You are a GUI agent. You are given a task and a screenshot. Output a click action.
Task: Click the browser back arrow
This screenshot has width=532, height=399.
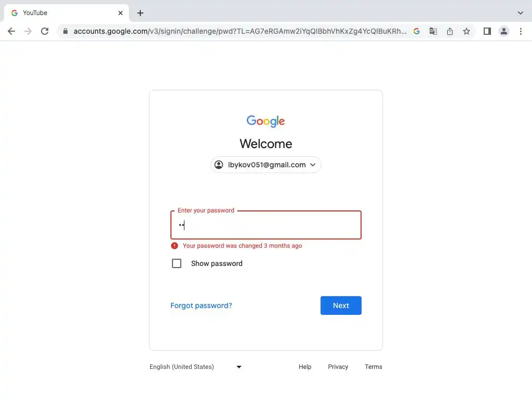click(x=11, y=31)
